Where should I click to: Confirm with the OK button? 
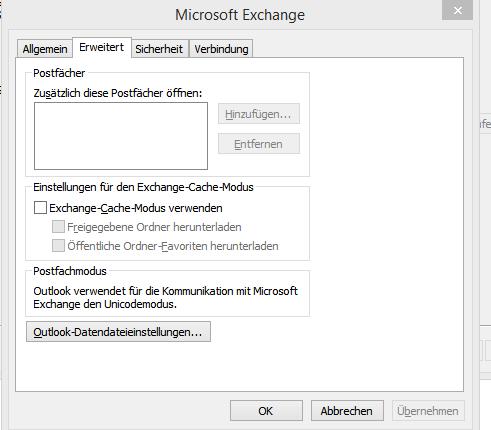[x=266, y=411]
